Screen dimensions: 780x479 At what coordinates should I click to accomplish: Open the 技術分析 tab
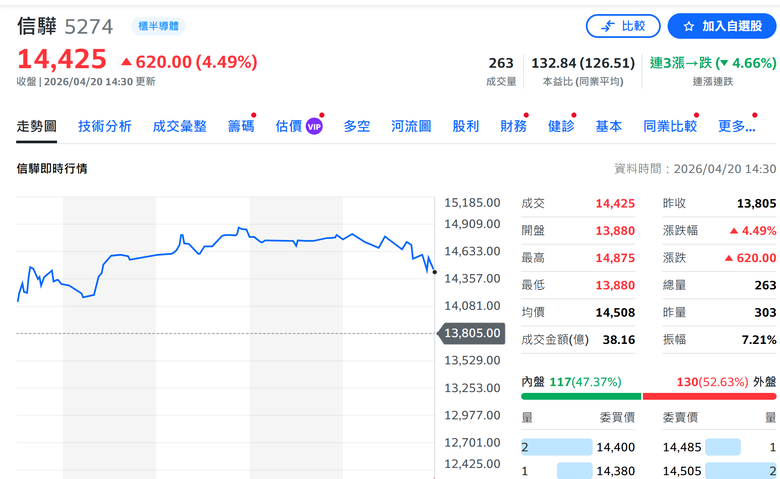(x=104, y=126)
